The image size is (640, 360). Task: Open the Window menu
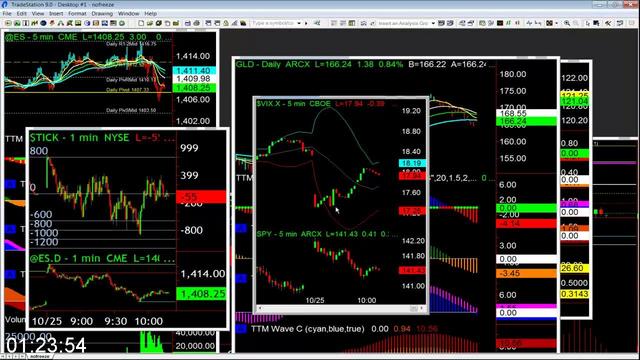[x=129, y=13]
